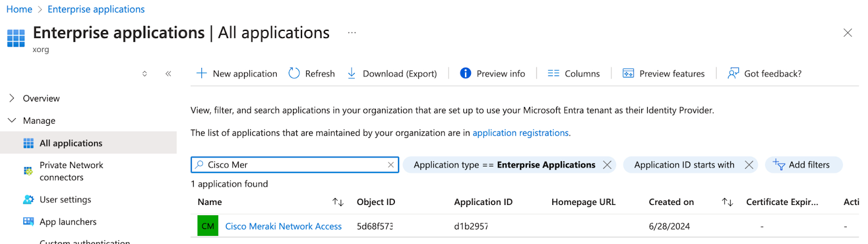Clear the search box text

point(391,165)
